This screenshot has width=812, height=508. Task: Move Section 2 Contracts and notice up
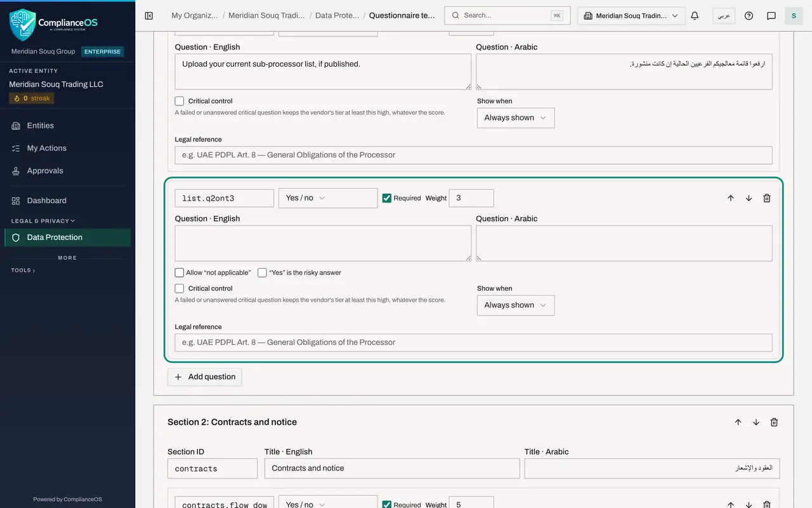738,422
